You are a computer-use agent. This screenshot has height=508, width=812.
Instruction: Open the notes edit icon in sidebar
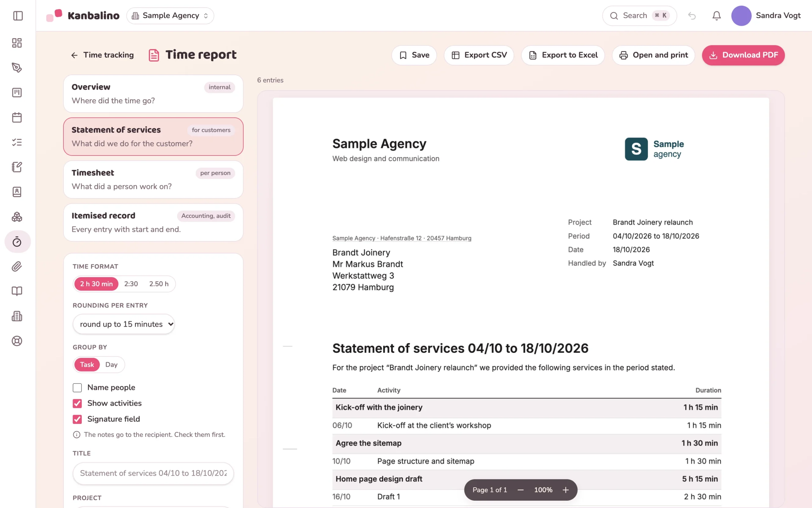(17, 167)
